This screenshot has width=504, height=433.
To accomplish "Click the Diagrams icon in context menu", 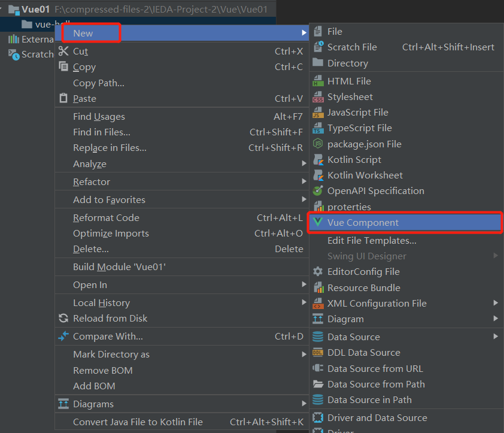I will point(63,404).
